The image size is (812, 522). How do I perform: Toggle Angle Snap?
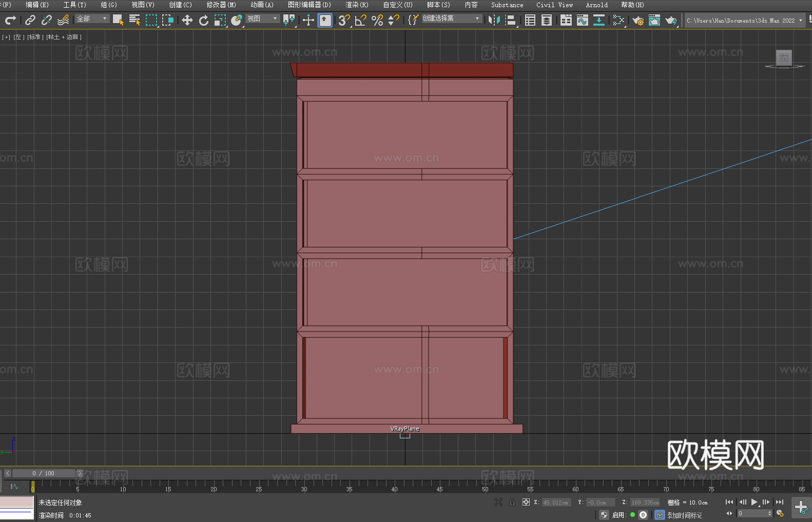pyautogui.click(x=361, y=20)
